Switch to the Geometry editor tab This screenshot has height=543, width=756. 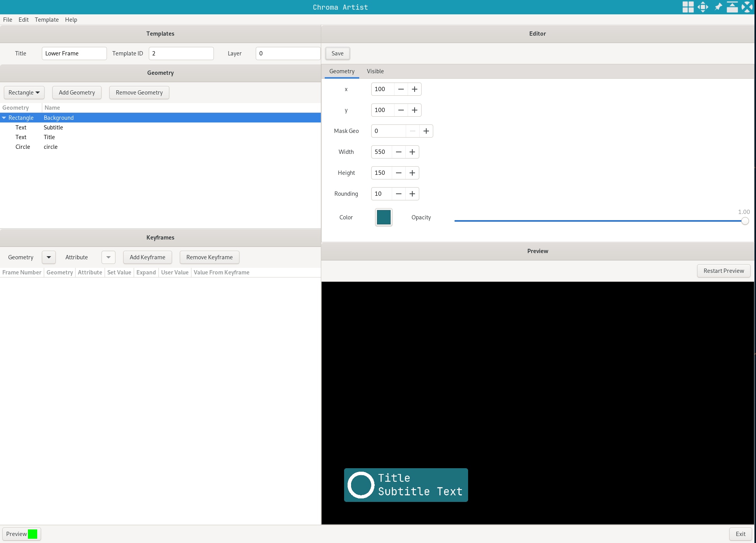[x=342, y=71]
